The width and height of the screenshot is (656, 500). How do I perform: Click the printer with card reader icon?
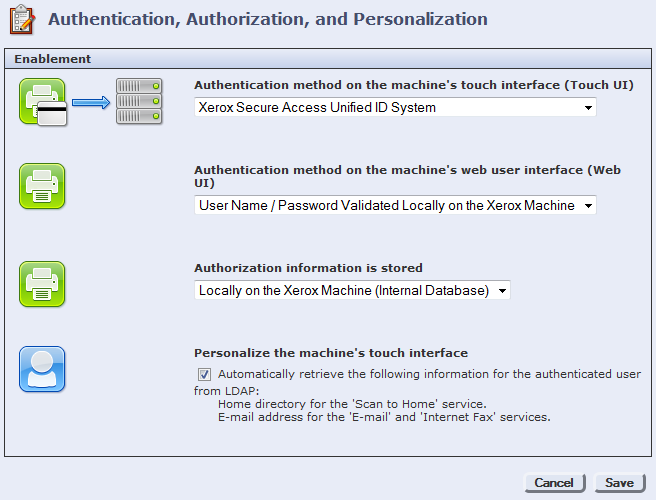pyautogui.click(x=42, y=101)
